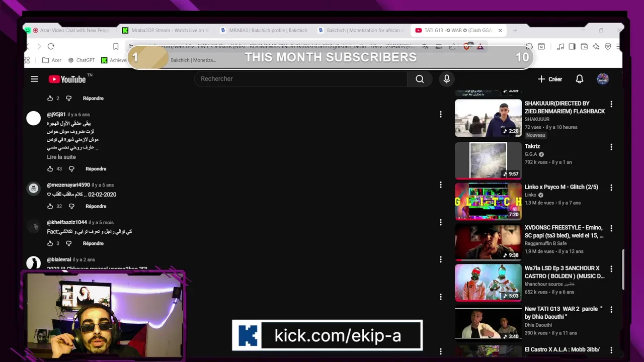Image resolution: width=644 pixels, height=362 pixels.
Task: Open the XVDONSC FREESTYLE thumbnail
Action: [488, 242]
